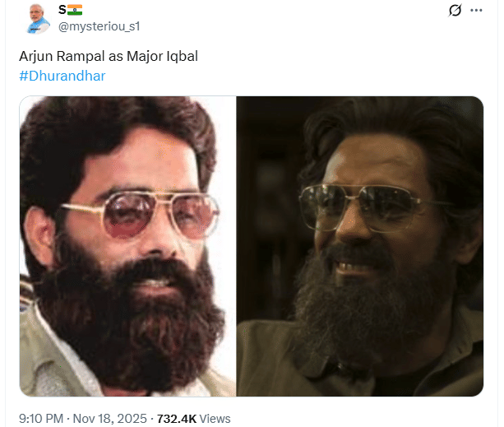Screen dimensions: 504x427
Task: Open the three-dot more options menu
Action: pyautogui.click(x=476, y=11)
